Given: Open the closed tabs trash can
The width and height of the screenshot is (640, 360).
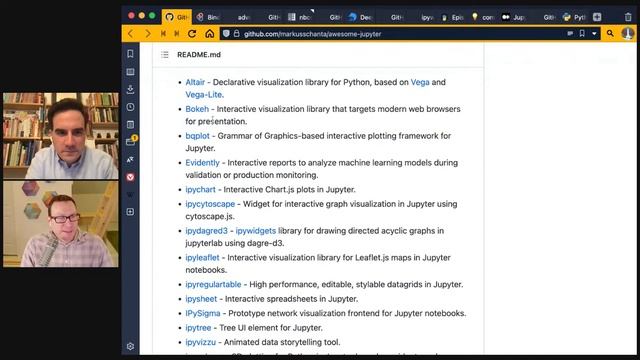Looking at the screenshot, I should tap(628, 17).
